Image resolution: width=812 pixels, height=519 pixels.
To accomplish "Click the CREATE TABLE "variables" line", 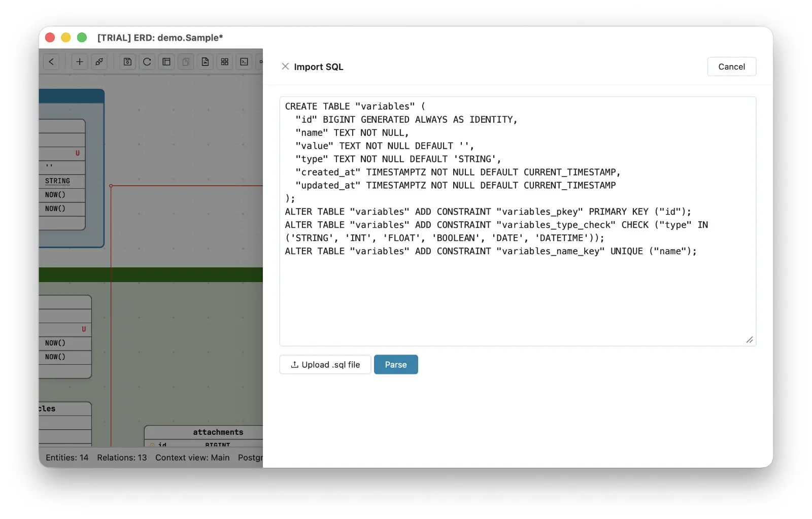I will coord(355,106).
